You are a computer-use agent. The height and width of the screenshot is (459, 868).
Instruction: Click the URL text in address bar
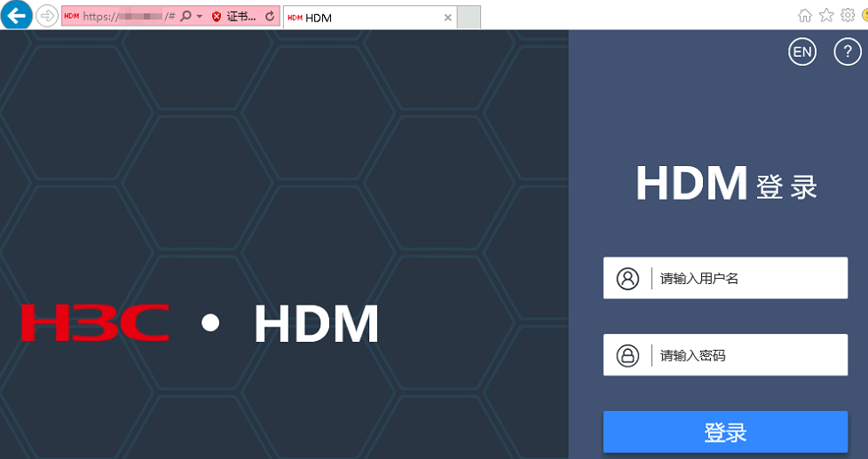[129, 17]
